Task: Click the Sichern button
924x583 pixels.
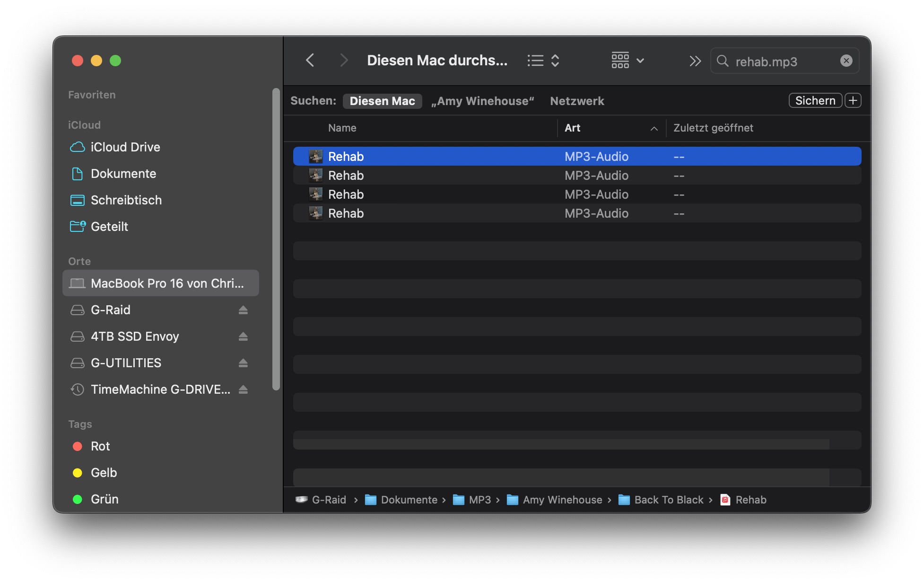Action: [815, 100]
